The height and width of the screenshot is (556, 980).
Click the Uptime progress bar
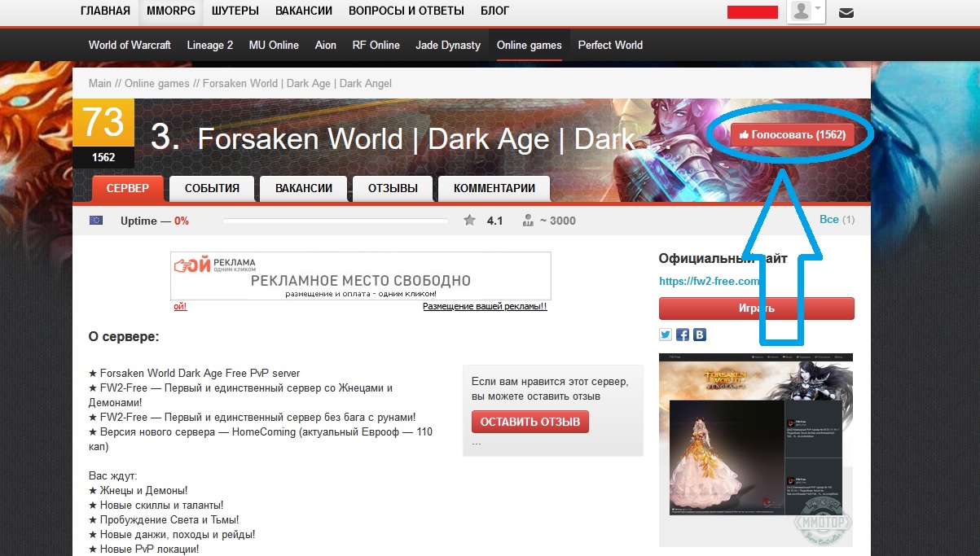point(336,220)
